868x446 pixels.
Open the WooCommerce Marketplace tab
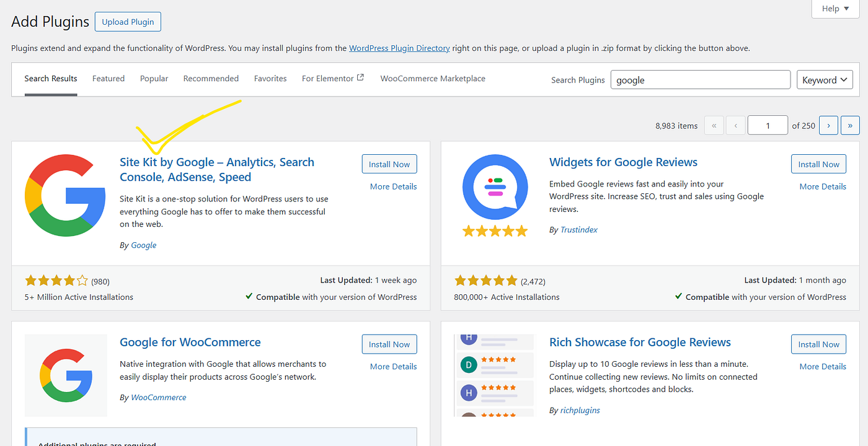(x=433, y=79)
